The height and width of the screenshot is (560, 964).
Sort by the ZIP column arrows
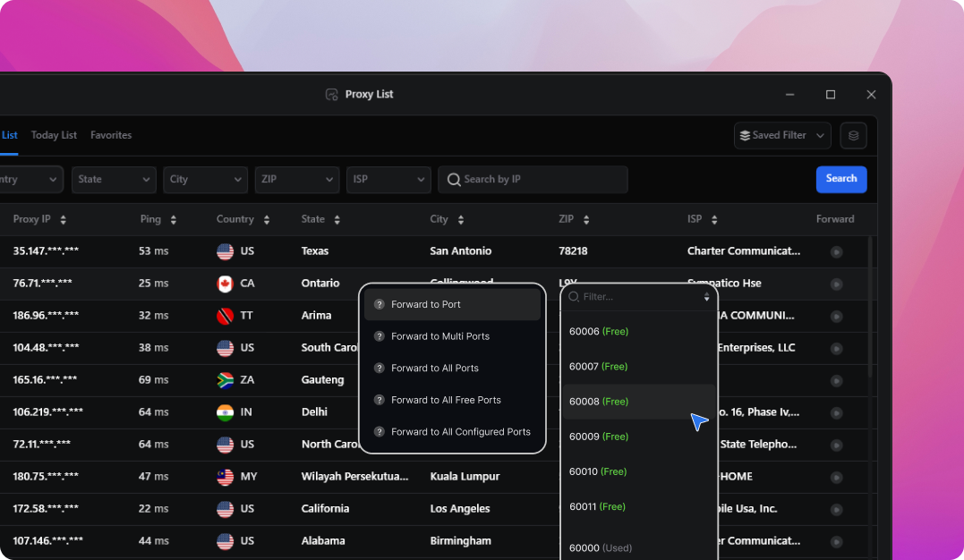[586, 219]
